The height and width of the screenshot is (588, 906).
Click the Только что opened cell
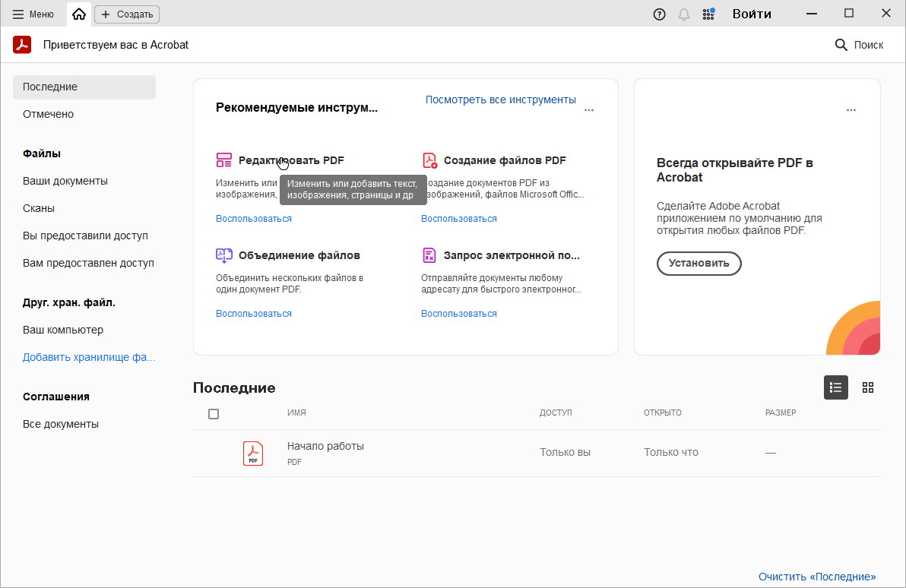(671, 452)
